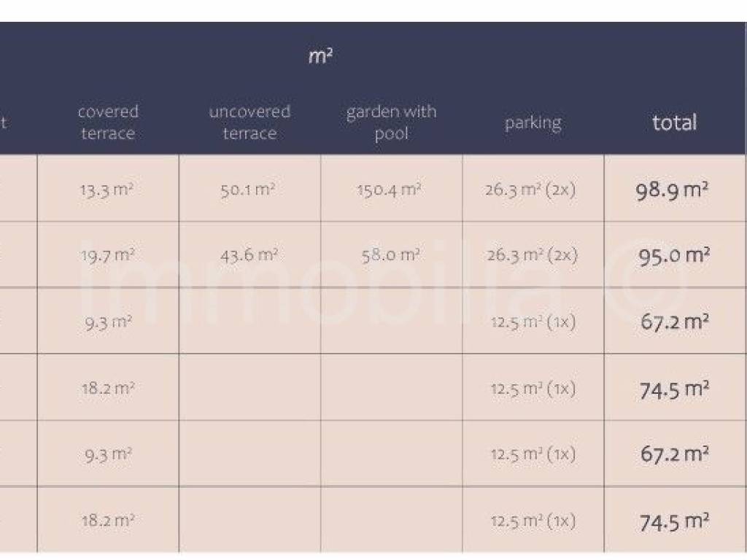
Task: Select the 43.6 m² uncovered terrace cell
Action: 249,255
